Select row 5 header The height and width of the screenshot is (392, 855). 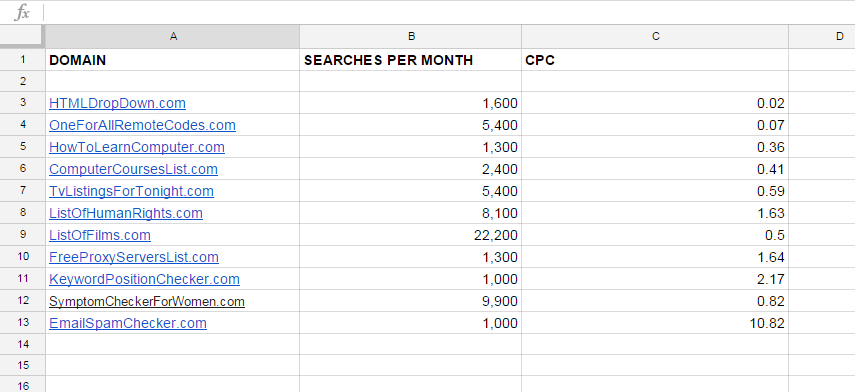pos(22,147)
